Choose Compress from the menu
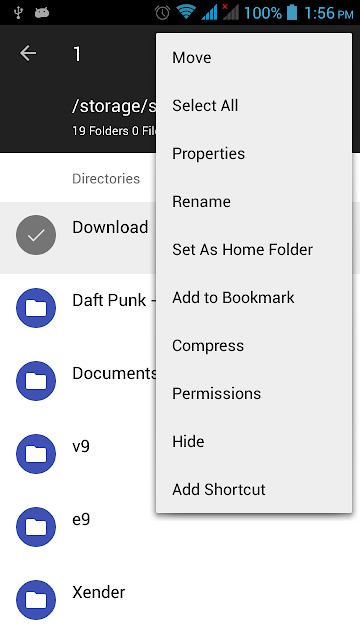 (x=253, y=346)
